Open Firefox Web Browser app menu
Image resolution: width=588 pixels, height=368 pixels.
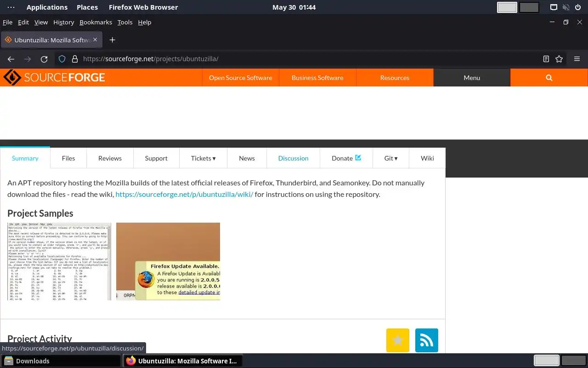[x=143, y=7]
